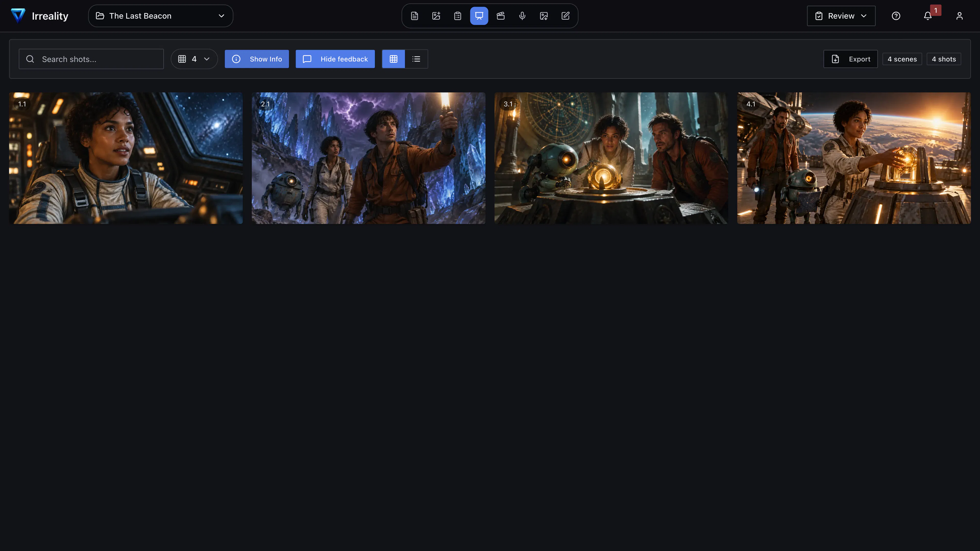Open The Last Beacon project dropdown

[161, 16]
